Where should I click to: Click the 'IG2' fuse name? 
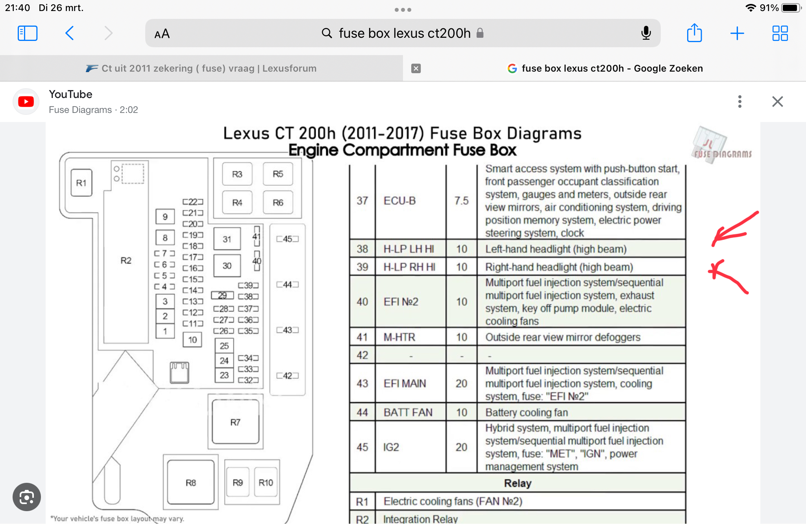(x=391, y=447)
